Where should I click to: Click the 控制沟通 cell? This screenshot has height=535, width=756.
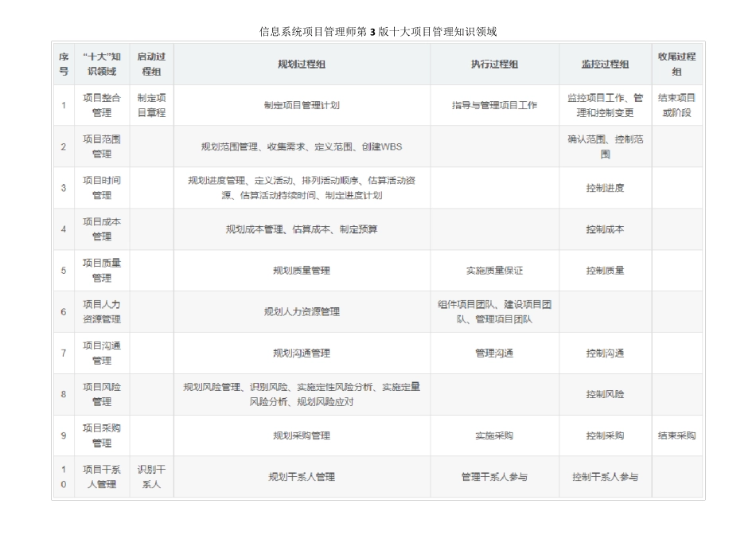click(605, 353)
